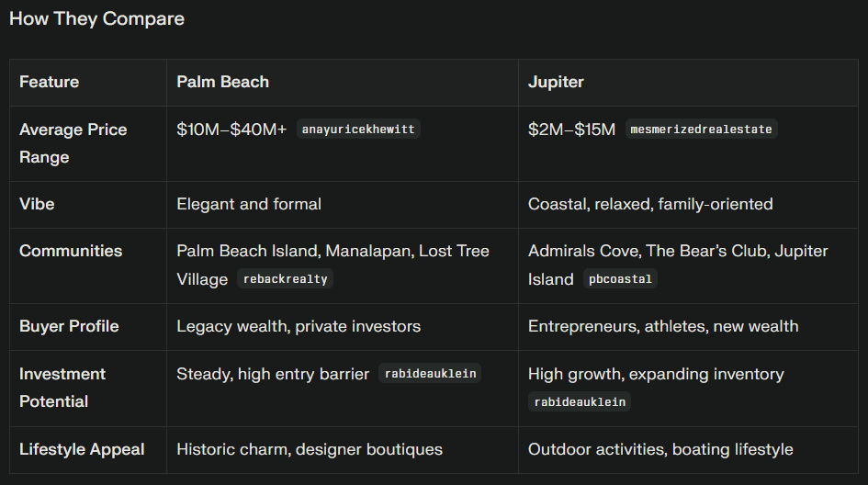Image resolution: width=868 pixels, height=485 pixels.
Task: Select the Buyer Profile row label
Action: (69, 326)
